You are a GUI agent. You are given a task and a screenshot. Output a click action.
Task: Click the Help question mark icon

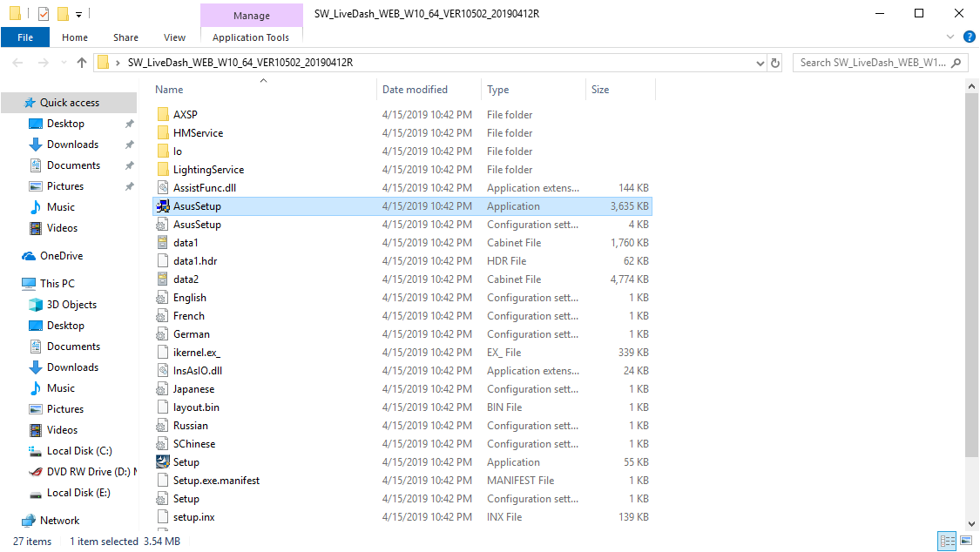tap(970, 37)
